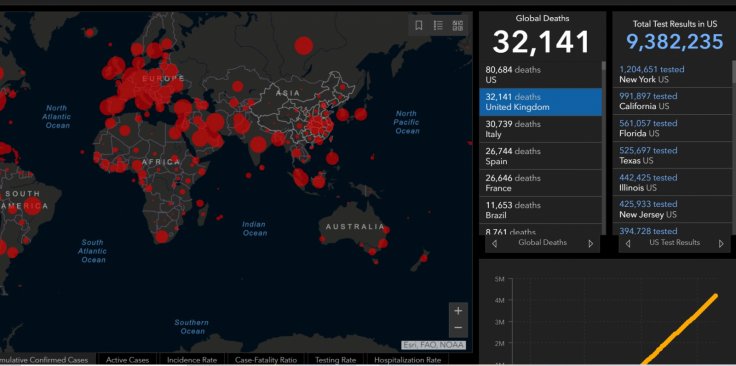The width and height of the screenshot is (736, 366).
Task: Open the bookmarks icon on the map
Action: [419, 25]
